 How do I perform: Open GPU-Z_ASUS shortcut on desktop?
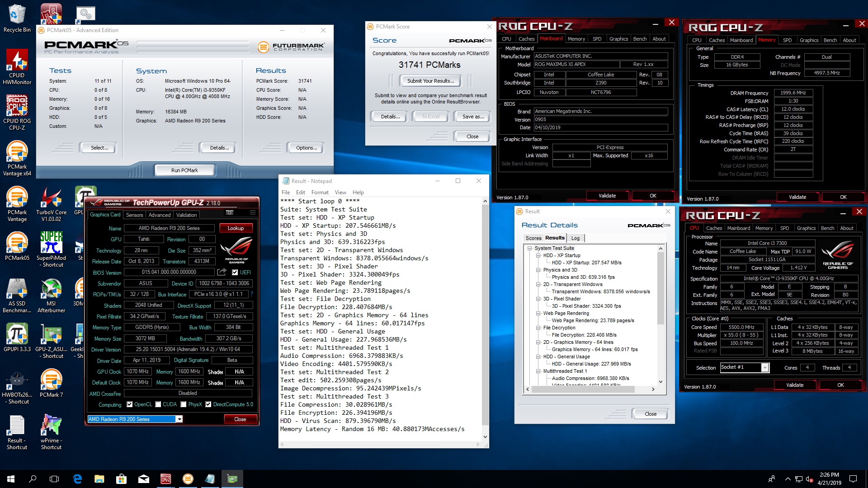tap(51, 341)
